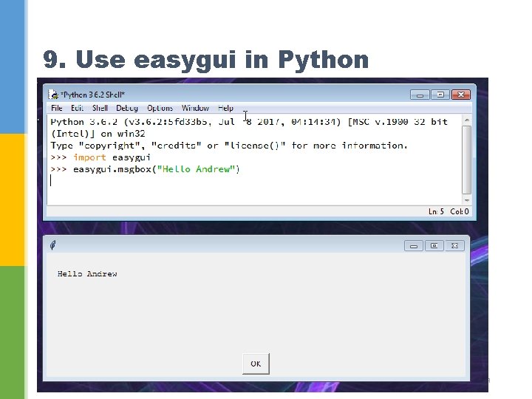
Task: Click OK in the Hello Andrew message box
Action: [256, 364]
